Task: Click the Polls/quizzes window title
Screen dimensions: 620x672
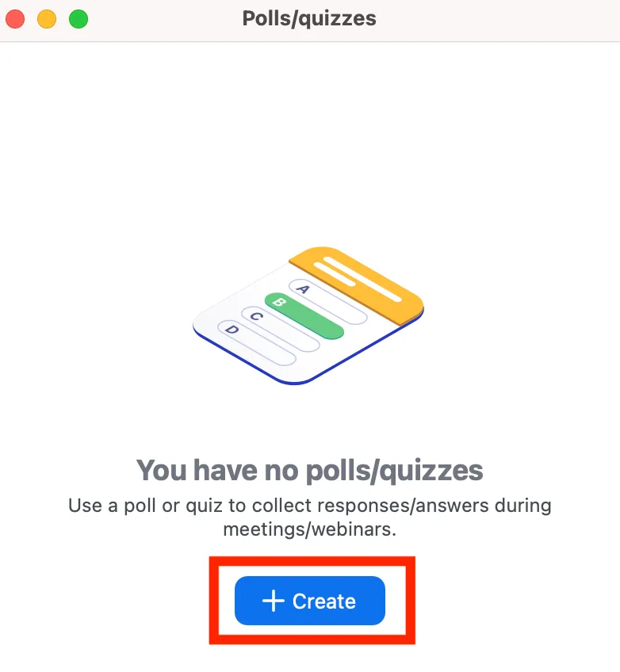Action: 309,18
